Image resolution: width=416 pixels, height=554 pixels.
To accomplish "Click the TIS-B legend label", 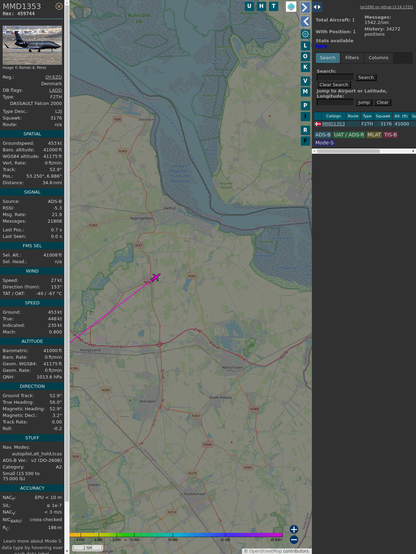I will [x=390, y=135].
